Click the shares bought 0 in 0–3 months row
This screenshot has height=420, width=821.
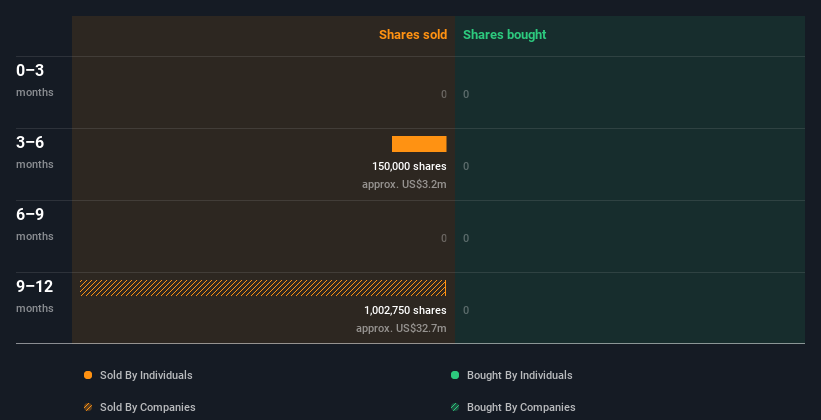pos(466,94)
